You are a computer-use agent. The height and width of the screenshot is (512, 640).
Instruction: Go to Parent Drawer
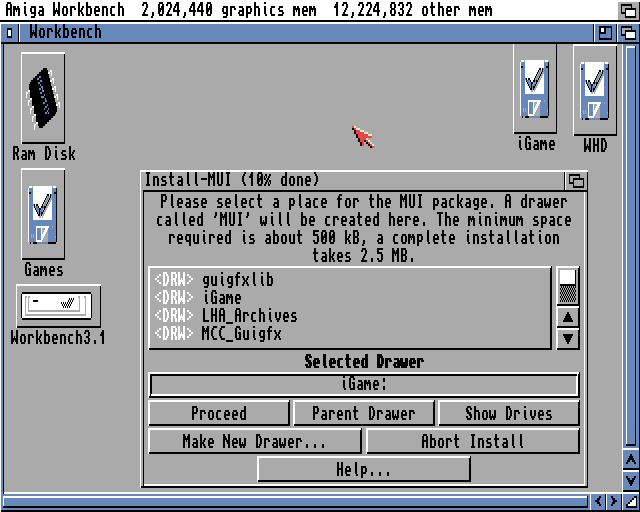[x=363, y=413]
